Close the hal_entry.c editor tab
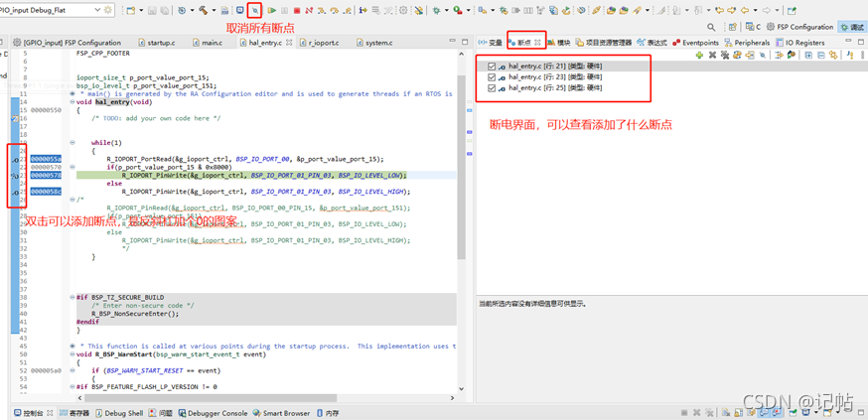The width and height of the screenshot is (868, 420). pyautogui.click(x=290, y=43)
